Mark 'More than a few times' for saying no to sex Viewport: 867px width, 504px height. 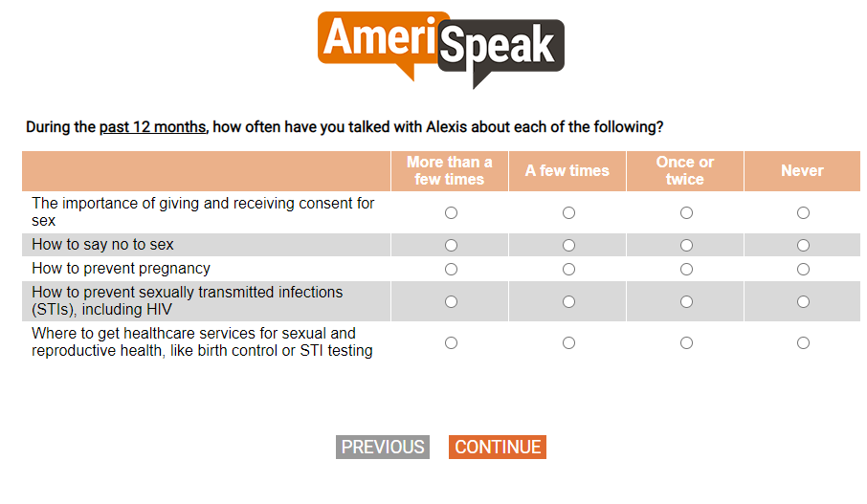[451, 246]
